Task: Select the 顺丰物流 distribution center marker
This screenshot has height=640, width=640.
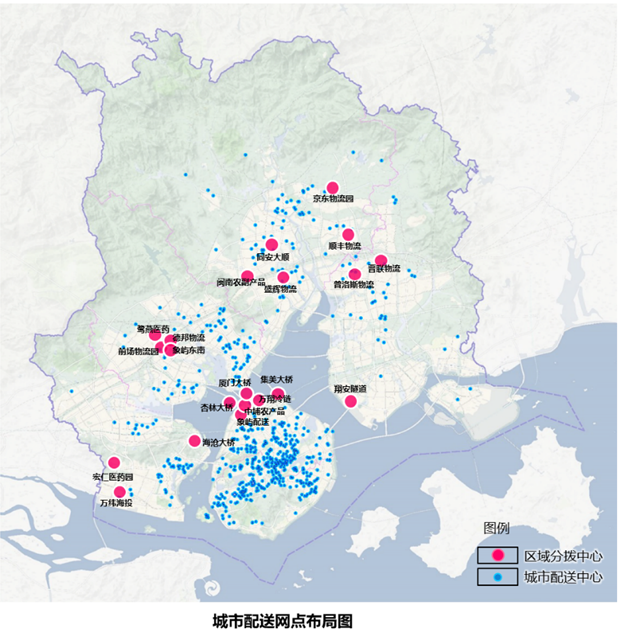Action: (x=348, y=234)
